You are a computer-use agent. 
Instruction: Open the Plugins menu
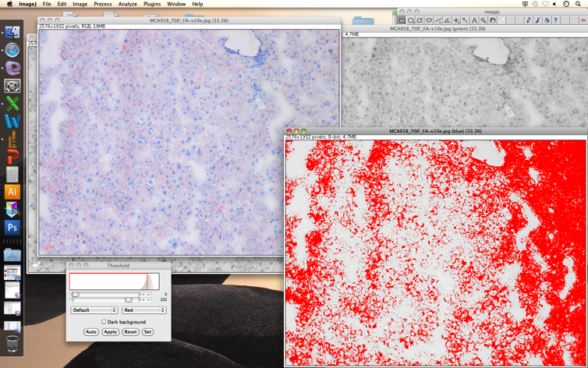(151, 4)
